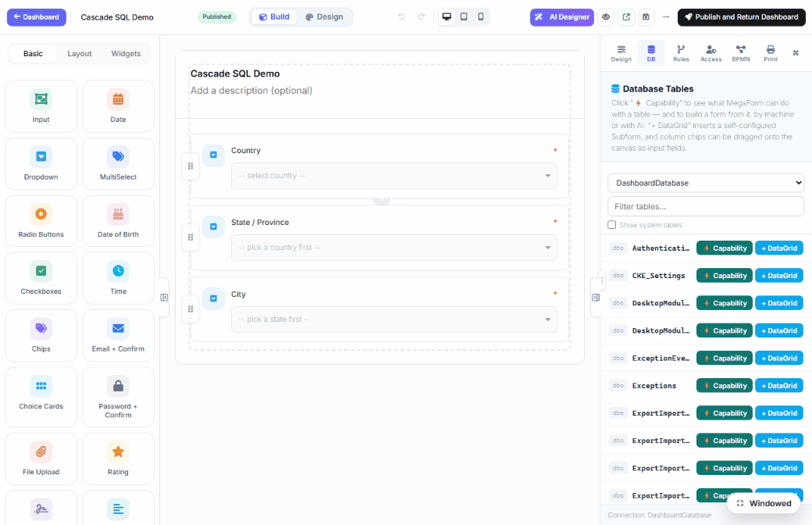Screen dimensions: 812x525
Task: Switch to desktop preview mode
Action: tap(447, 17)
